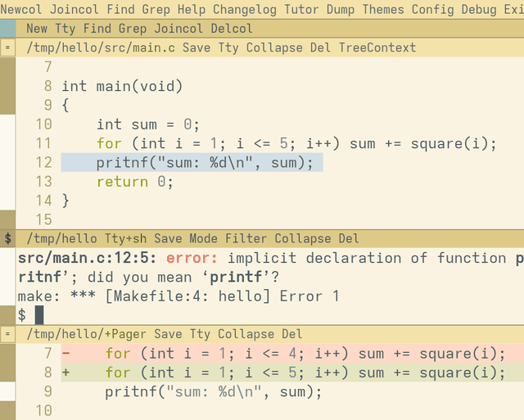The width and height of the screenshot is (524, 420).
Task: Open Help from the top bar
Action: [192, 9]
